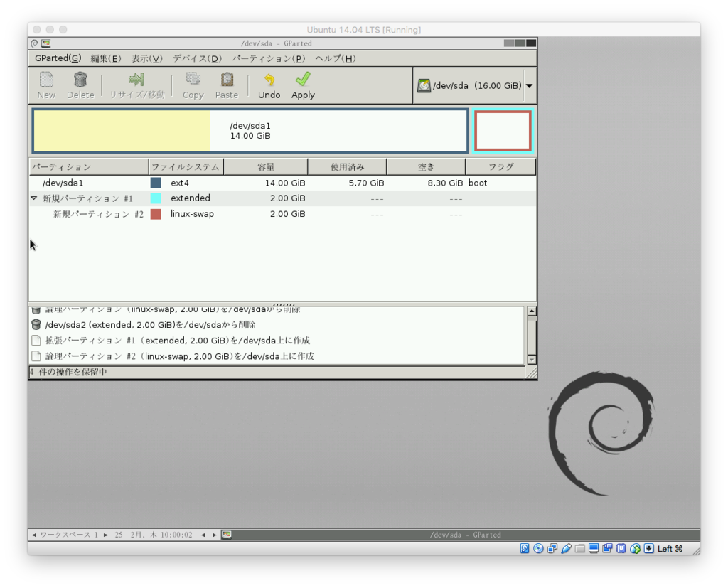
Task: Open the GParted(G) menu
Action: tap(58, 58)
